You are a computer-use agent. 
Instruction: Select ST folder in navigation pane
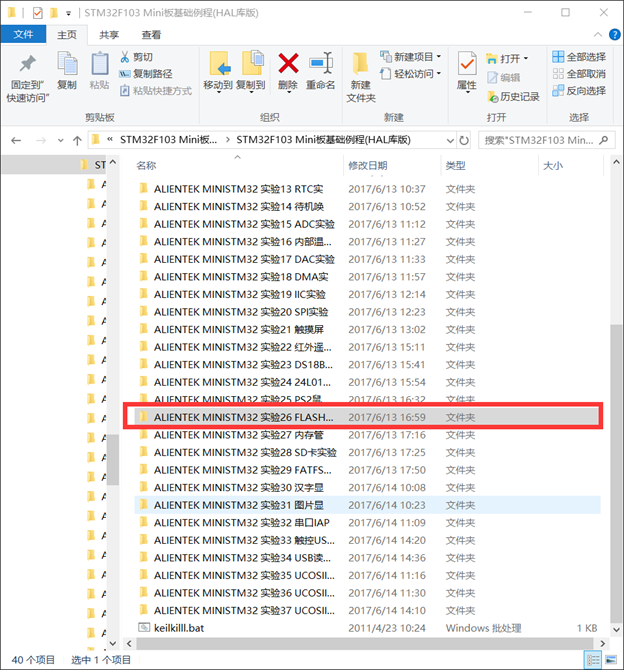point(55,165)
